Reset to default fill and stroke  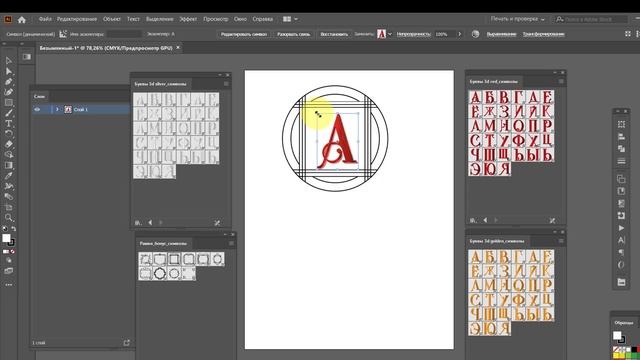pyautogui.click(x=4, y=229)
